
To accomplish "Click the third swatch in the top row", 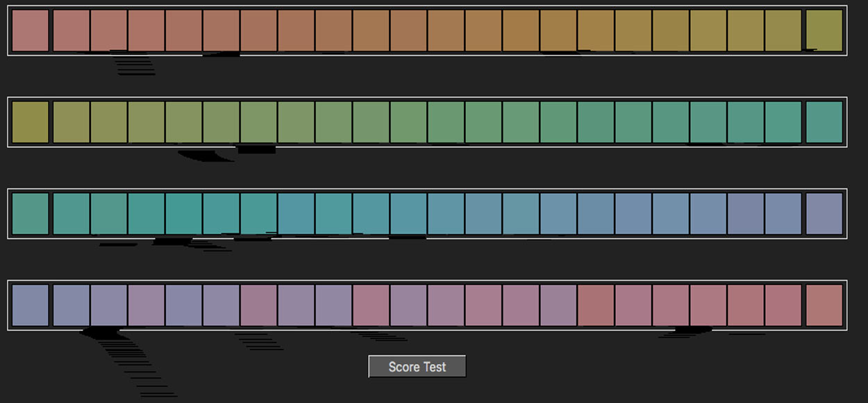I will (109, 31).
